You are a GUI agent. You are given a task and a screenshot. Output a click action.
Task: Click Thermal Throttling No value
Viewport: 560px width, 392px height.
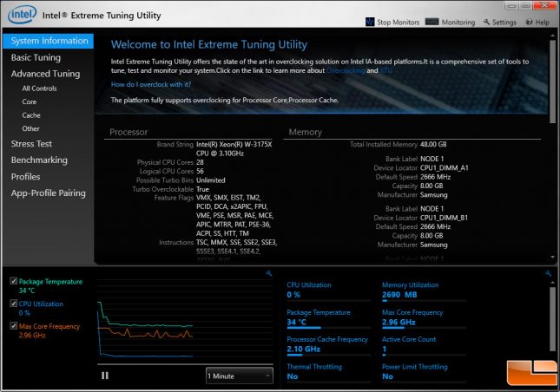292,376
